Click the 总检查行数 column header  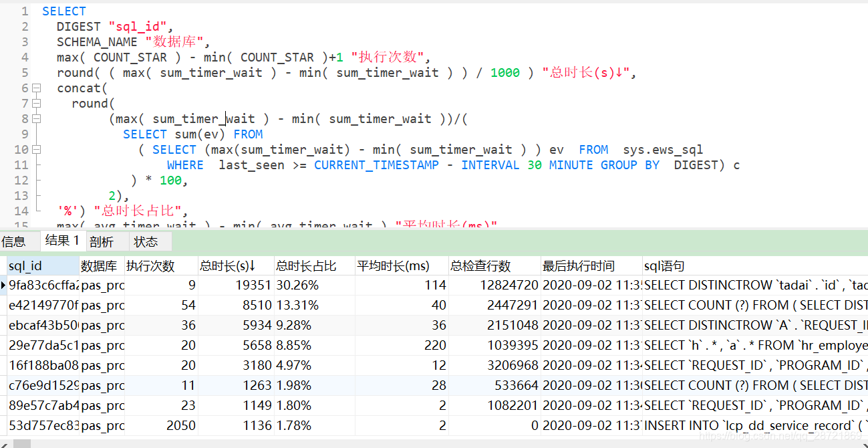[494, 266]
